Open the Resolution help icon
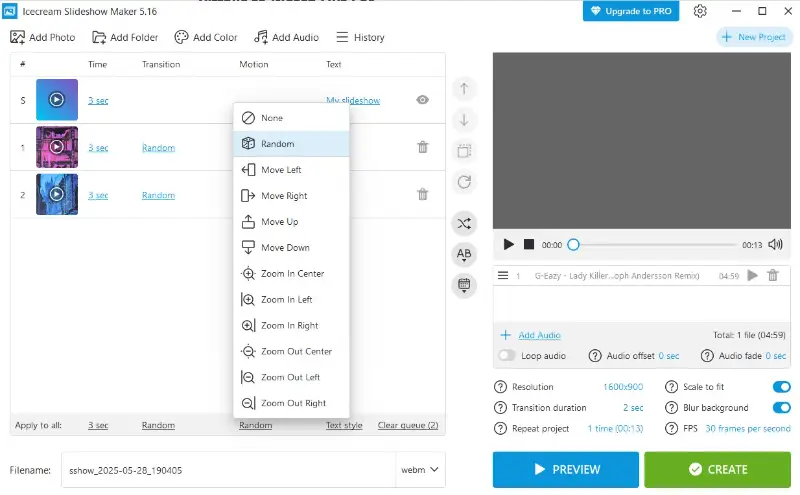The width and height of the screenshot is (800, 495). tap(501, 387)
